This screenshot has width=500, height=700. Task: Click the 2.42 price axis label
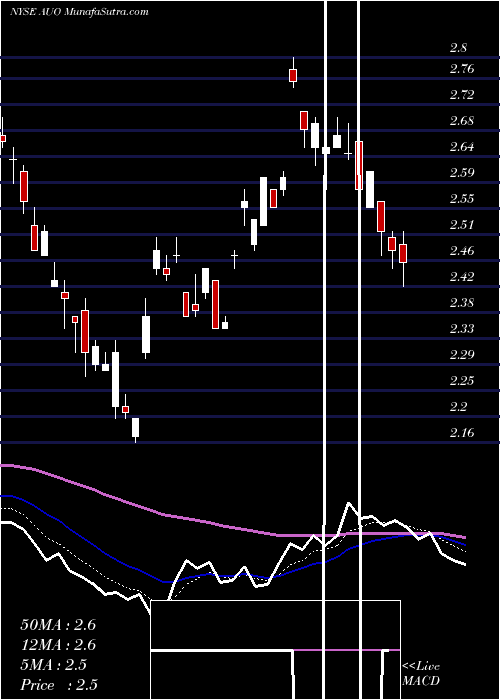(462, 277)
